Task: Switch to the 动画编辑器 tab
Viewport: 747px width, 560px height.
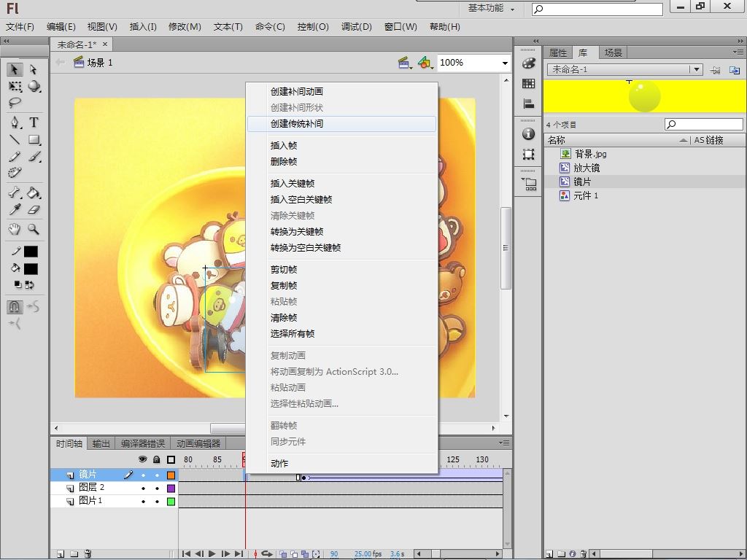Action: coord(198,444)
